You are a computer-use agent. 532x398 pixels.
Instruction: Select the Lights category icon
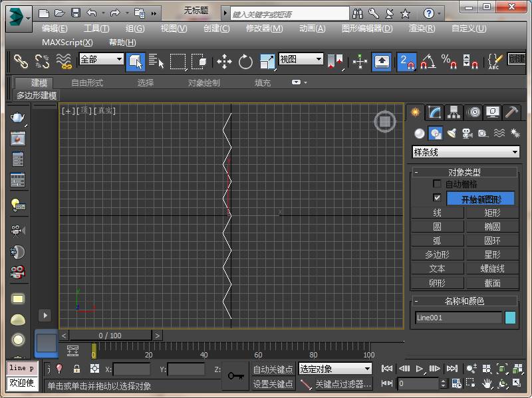tap(452, 134)
